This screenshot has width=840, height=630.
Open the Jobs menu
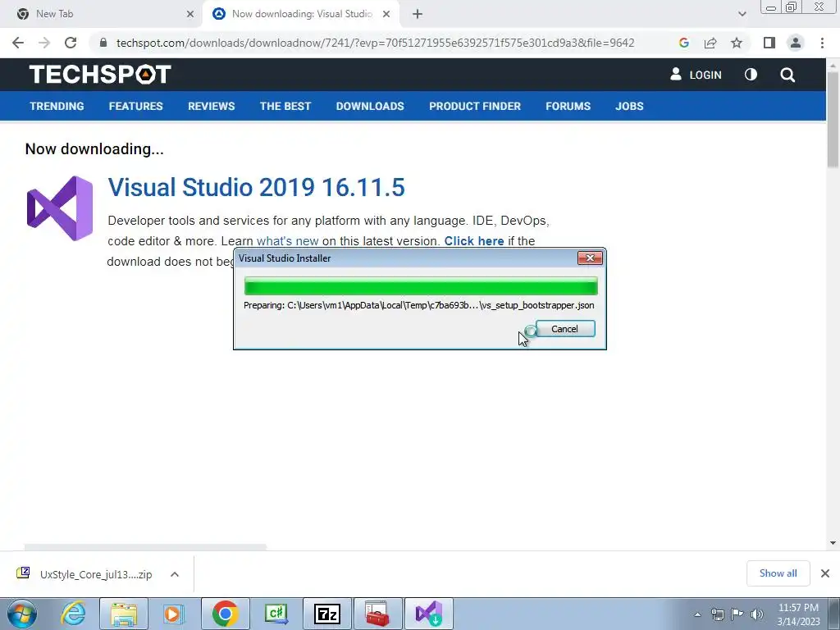[629, 106]
